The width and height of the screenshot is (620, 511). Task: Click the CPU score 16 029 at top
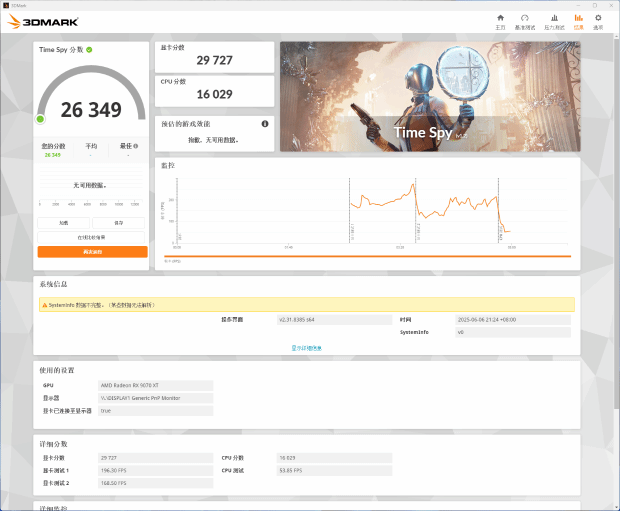[214, 94]
